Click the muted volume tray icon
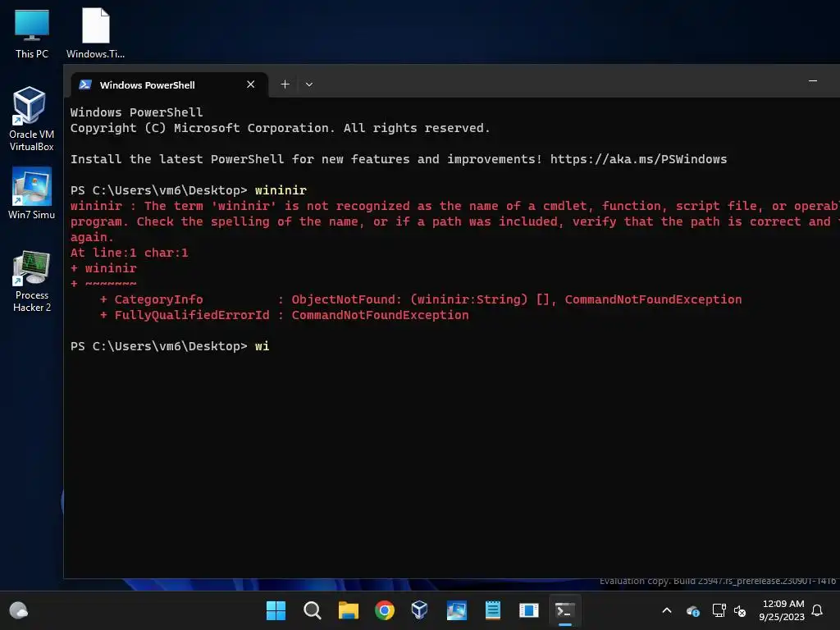The height and width of the screenshot is (630, 840). [741, 610]
